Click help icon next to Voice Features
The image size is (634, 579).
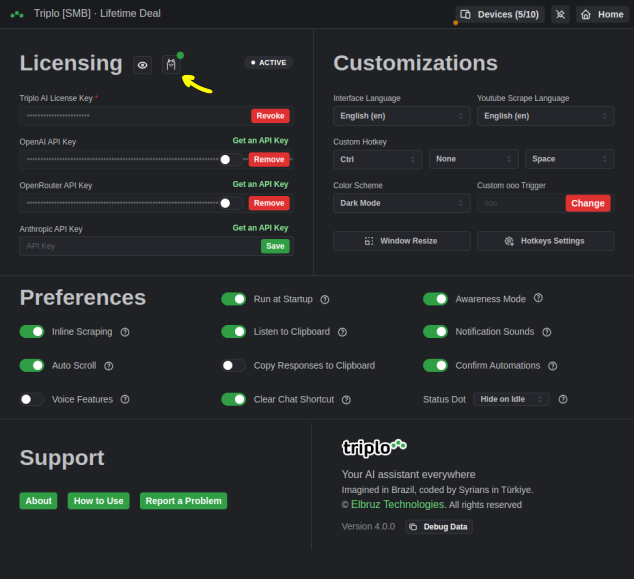125,399
